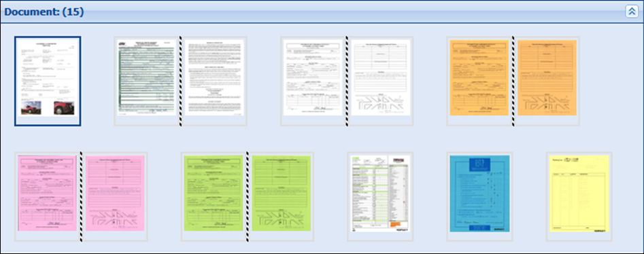Open the yellow page thumbnail
This screenshot has width=644, height=254.
point(579,194)
